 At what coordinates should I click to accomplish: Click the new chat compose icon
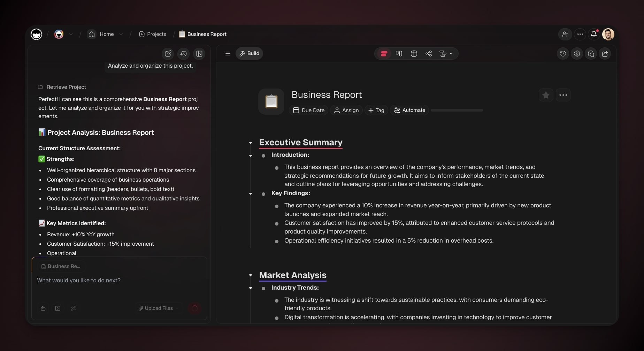coord(168,54)
